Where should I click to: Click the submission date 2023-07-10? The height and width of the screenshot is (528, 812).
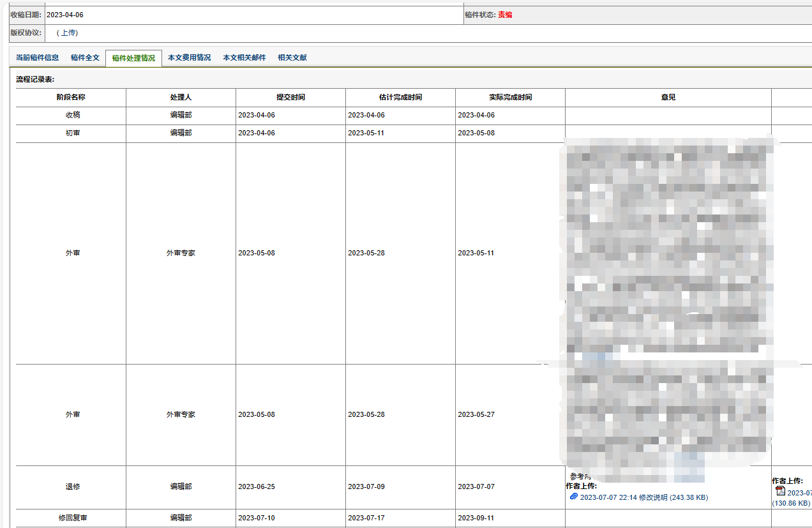pyautogui.click(x=257, y=518)
